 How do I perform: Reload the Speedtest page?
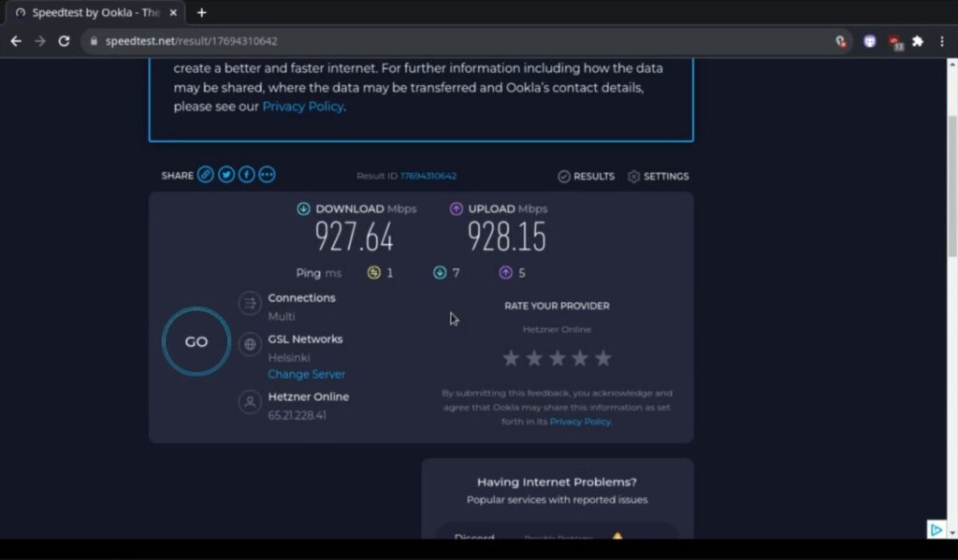point(64,41)
